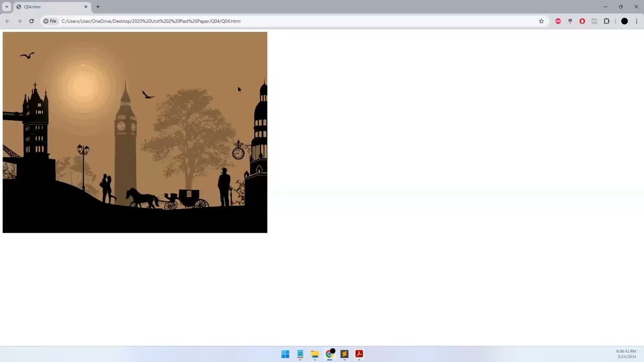Image resolution: width=644 pixels, height=362 pixels.
Task: Open the Extensions puzzle-piece menu
Action: [606, 21]
